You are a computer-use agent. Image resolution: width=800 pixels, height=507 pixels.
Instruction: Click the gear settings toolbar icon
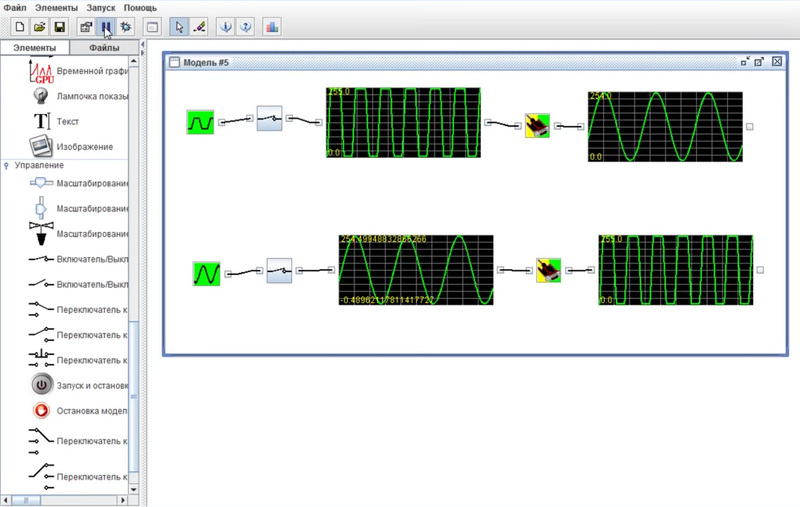126,27
